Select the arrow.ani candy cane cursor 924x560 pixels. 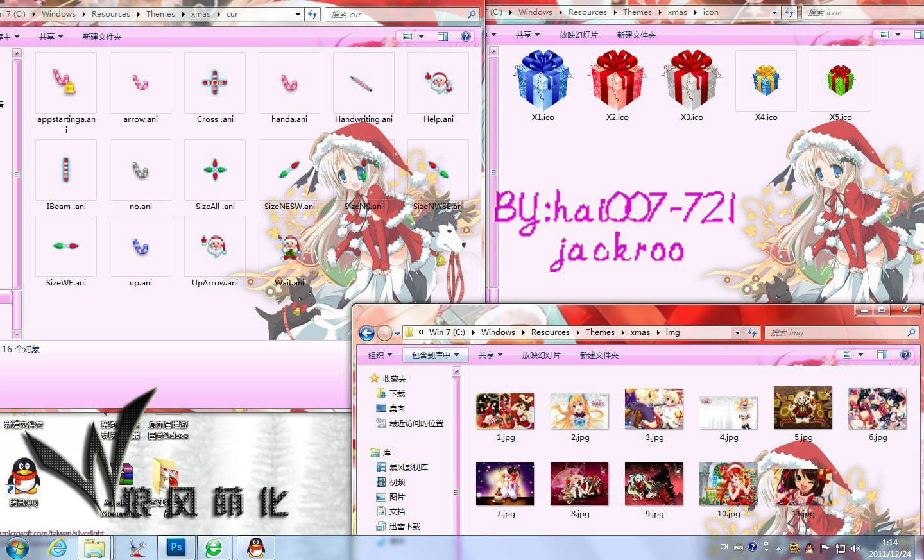[140, 83]
